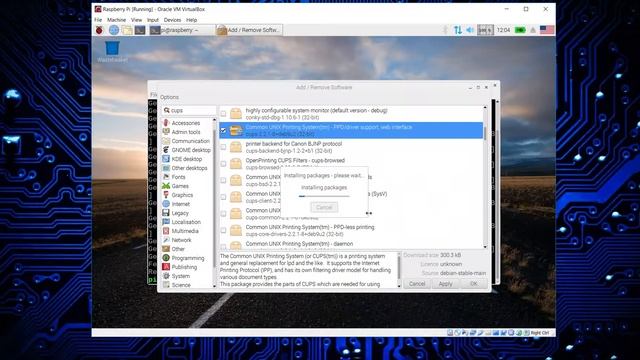Select the Programming category icon
The height and width of the screenshot is (360, 640).
coord(166,258)
